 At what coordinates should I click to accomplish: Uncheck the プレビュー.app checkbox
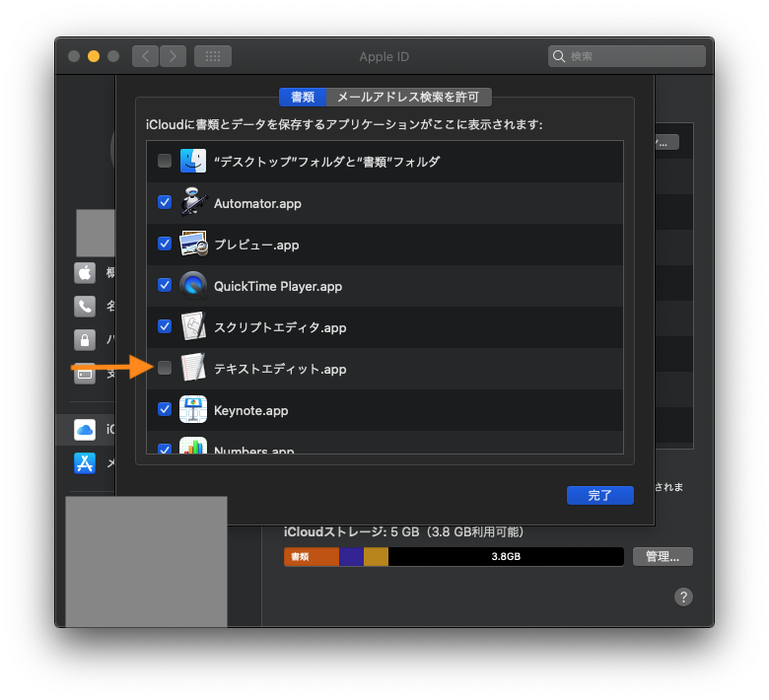[x=165, y=244]
